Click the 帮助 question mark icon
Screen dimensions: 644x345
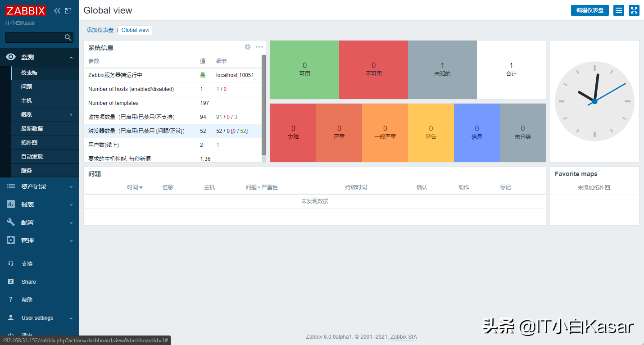pos(10,299)
